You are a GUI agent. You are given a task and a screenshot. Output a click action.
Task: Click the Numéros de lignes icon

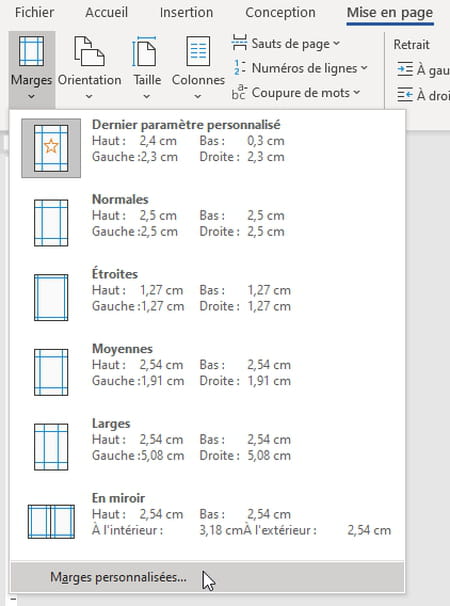239,68
